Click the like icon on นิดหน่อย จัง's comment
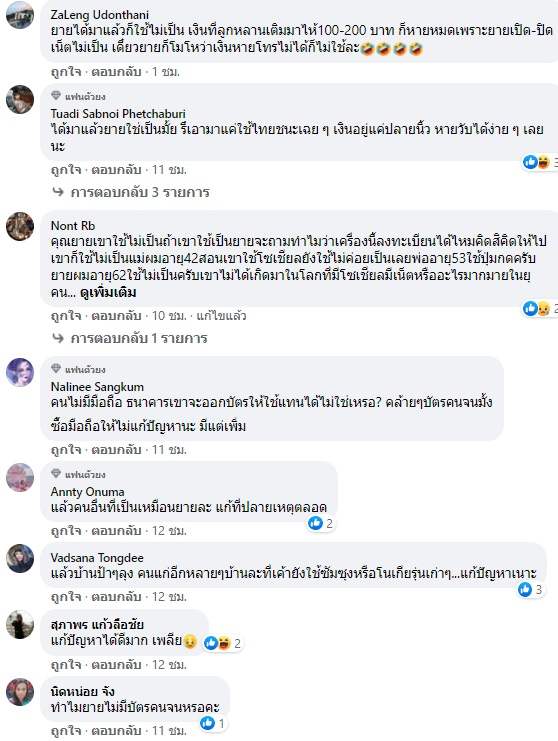The height and width of the screenshot is (741, 558). click(x=207, y=723)
